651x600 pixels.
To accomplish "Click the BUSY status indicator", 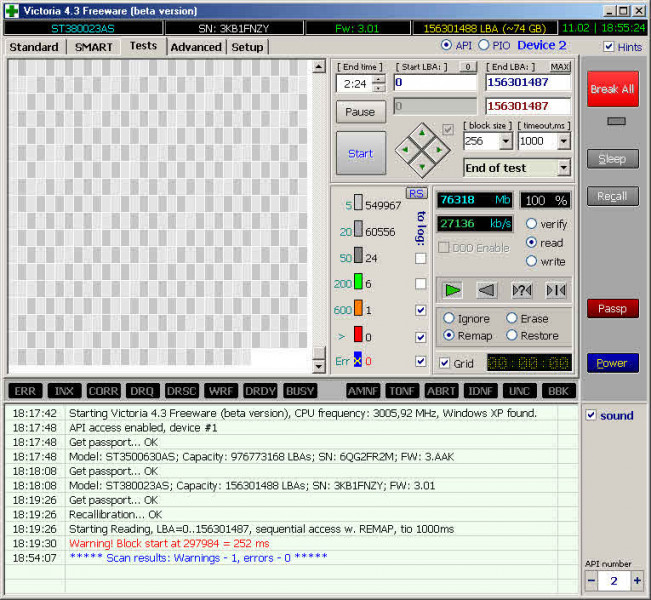I will 300,391.
